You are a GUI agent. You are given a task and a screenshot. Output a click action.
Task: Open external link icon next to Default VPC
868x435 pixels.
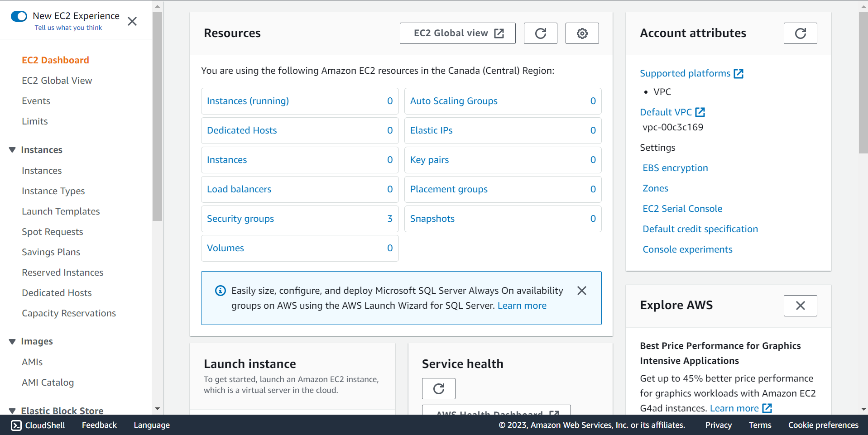pyautogui.click(x=700, y=112)
